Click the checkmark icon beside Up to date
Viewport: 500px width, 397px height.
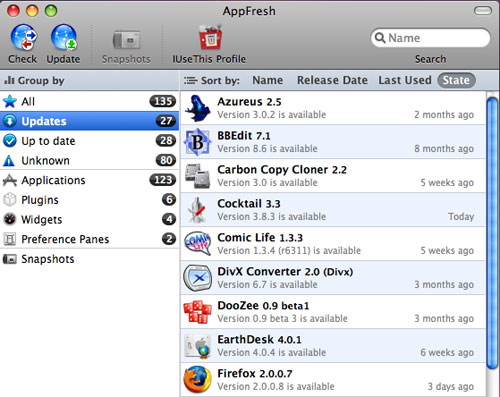[10, 141]
